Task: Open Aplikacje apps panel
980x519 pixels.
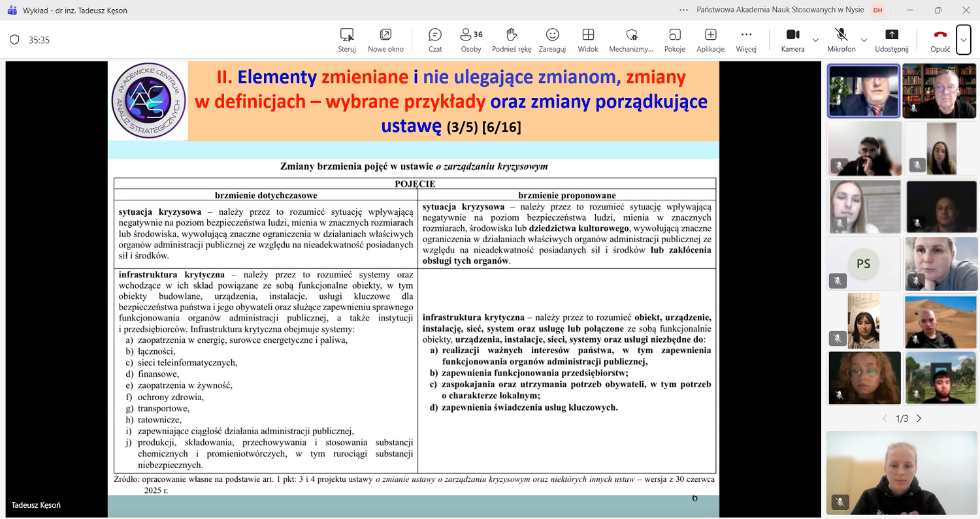Action: pyautogui.click(x=710, y=40)
